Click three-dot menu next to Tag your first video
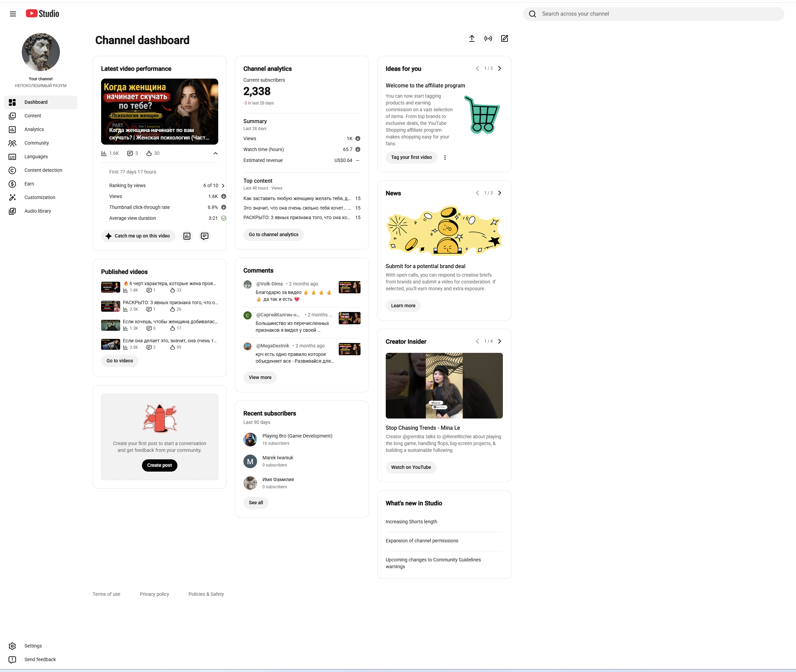This screenshot has width=796, height=672. click(x=445, y=157)
